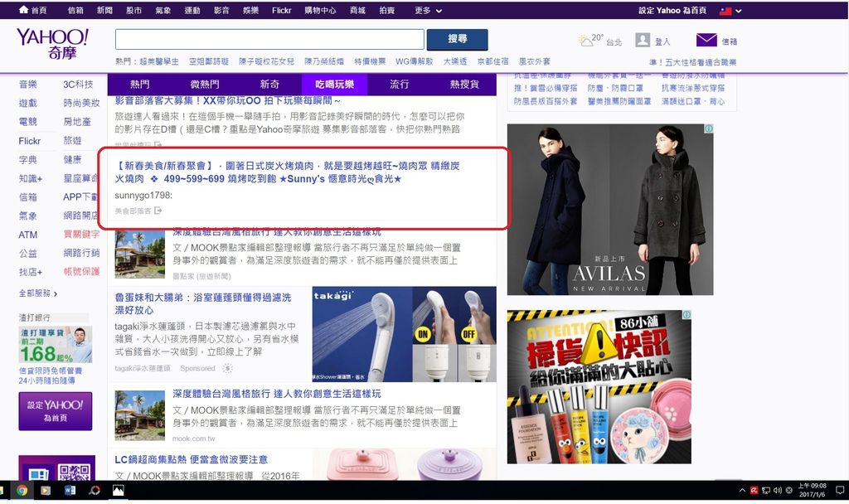849x504 pixels.
Task: Open 股市 in the top navigation
Action: pos(133,10)
